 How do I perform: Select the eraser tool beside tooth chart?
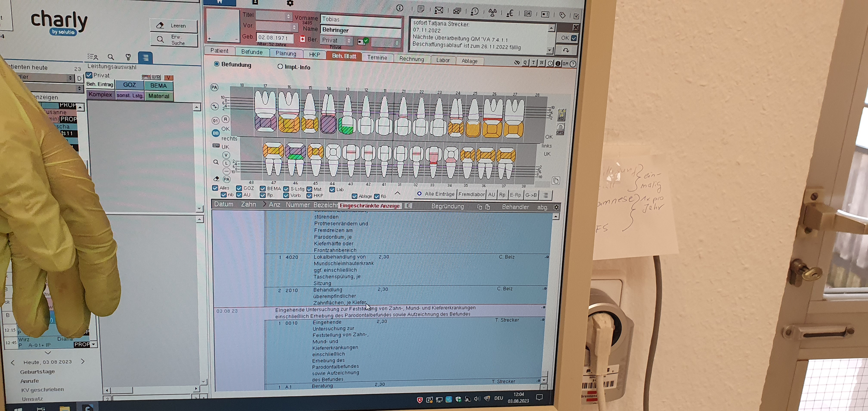pos(216,179)
